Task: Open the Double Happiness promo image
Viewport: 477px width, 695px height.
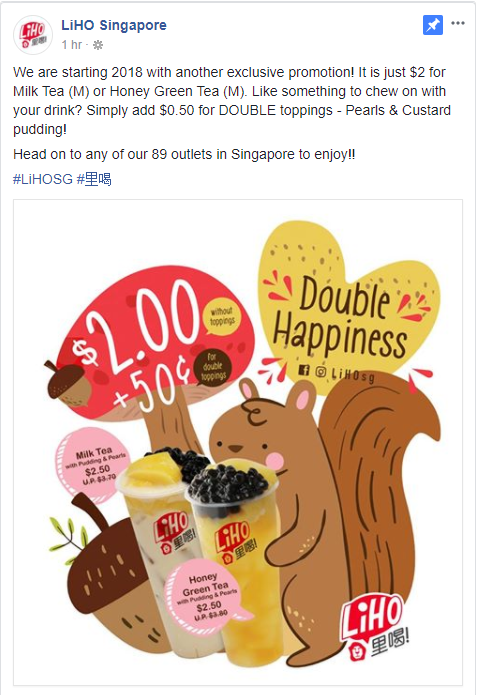Action: (238, 442)
